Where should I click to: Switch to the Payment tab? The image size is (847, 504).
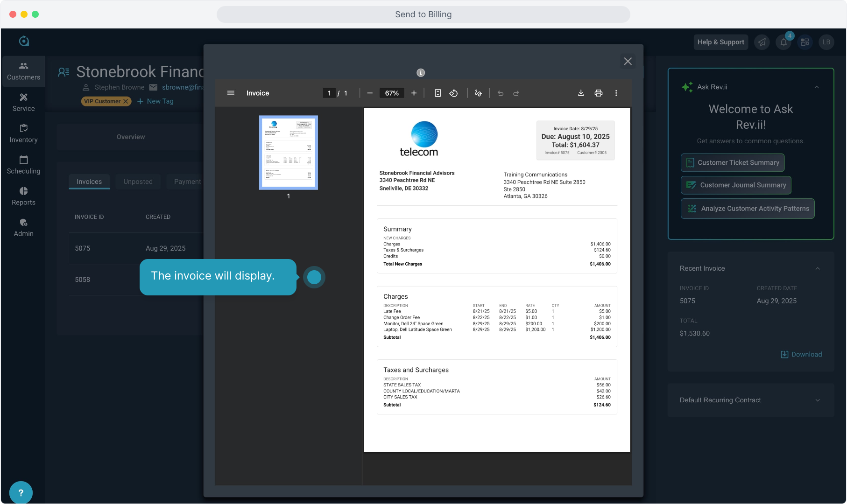coord(187,182)
